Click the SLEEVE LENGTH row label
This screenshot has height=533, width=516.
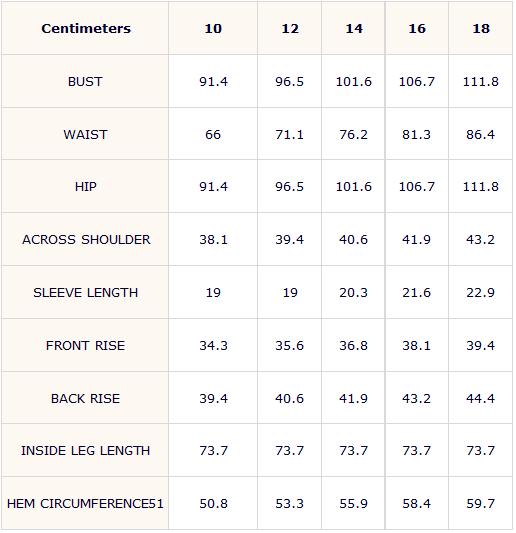tap(85, 293)
